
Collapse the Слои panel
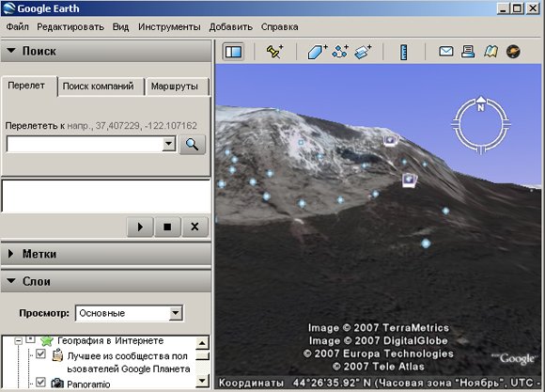coord(11,281)
